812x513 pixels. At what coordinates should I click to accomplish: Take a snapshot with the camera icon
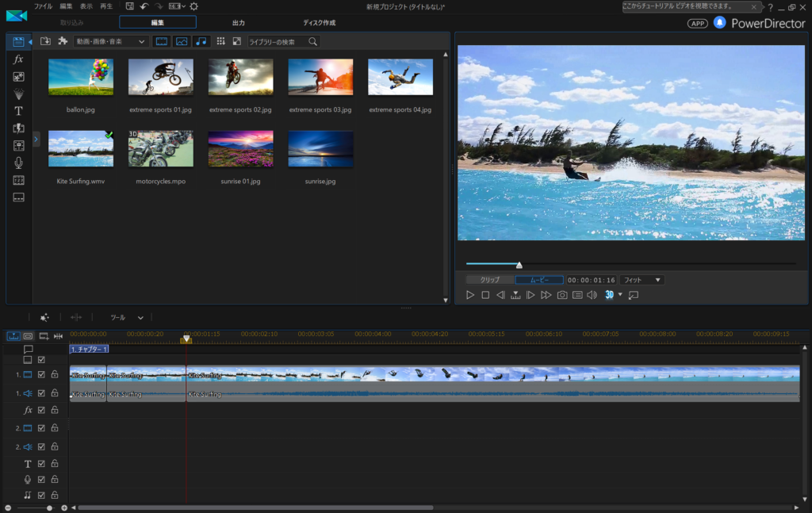pyautogui.click(x=562, y=295)
